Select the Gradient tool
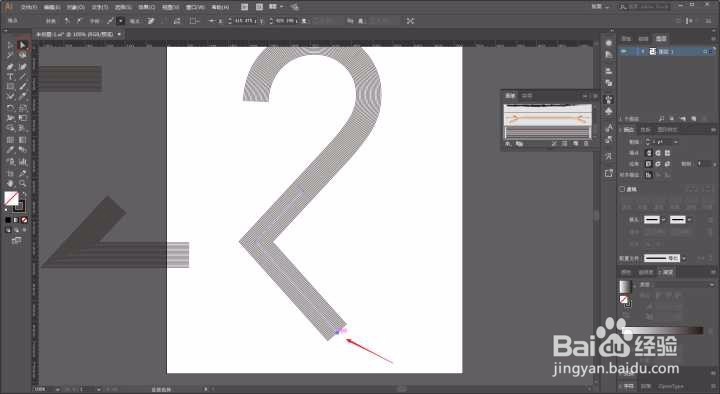Viewport: 720px width, 394px height. 22,140
